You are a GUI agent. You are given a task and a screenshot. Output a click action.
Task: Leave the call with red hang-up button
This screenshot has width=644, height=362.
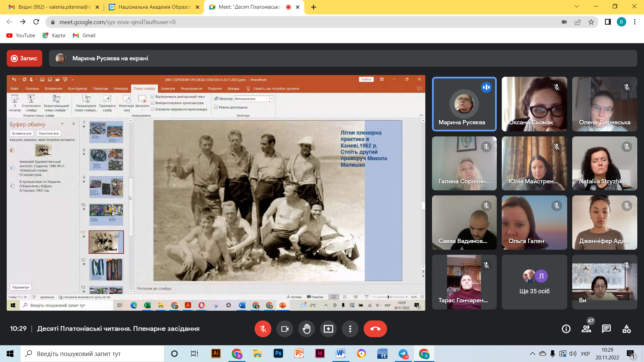click(375, 329)
